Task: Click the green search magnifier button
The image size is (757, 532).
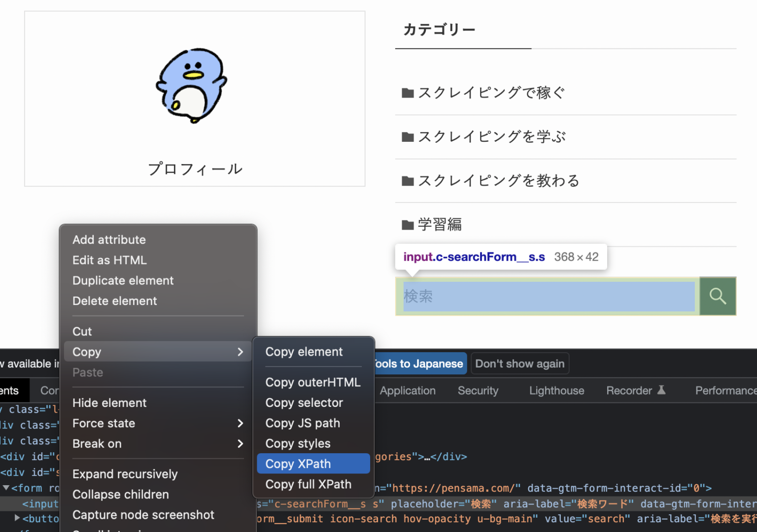Action: point(718,296)
